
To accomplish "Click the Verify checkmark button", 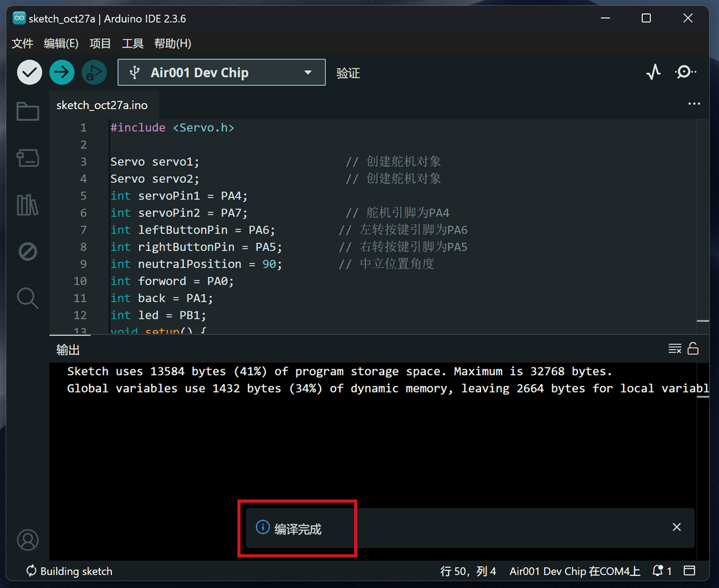I will point(29,73).
